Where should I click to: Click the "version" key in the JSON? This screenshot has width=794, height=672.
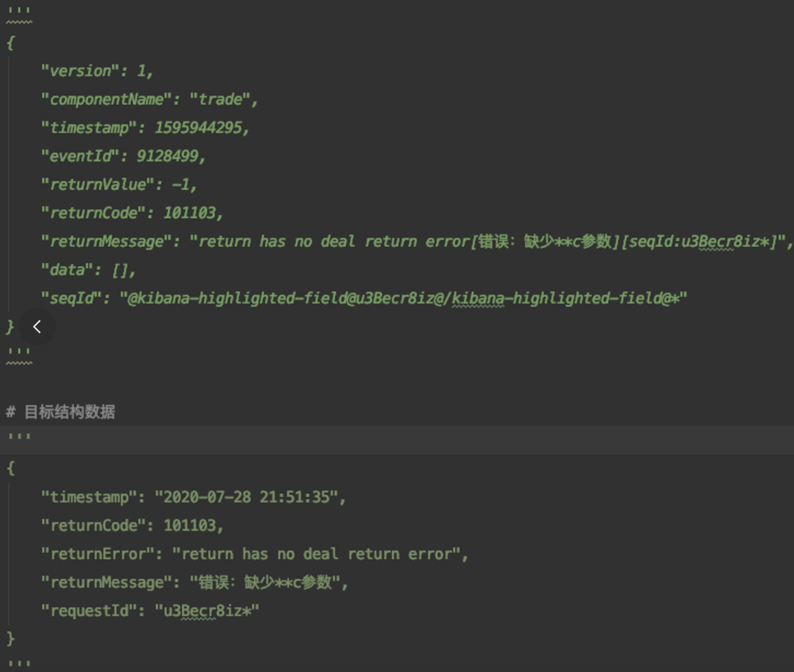tap(80, 71)
